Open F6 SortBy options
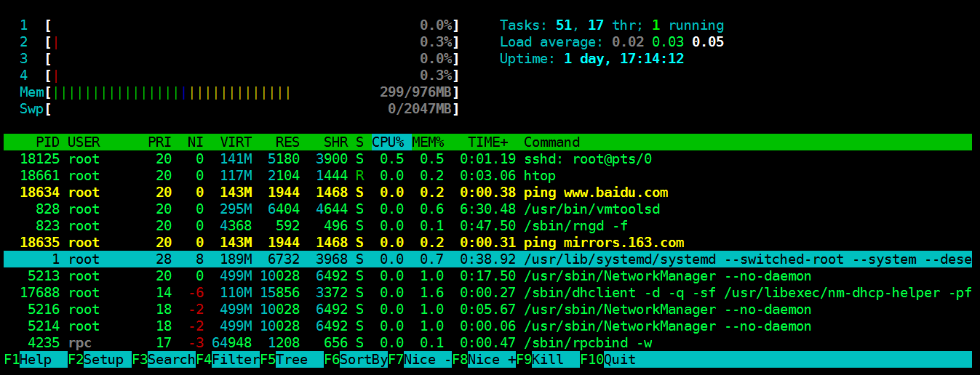This screenshot has width=980, height=375. pos(356,360)
